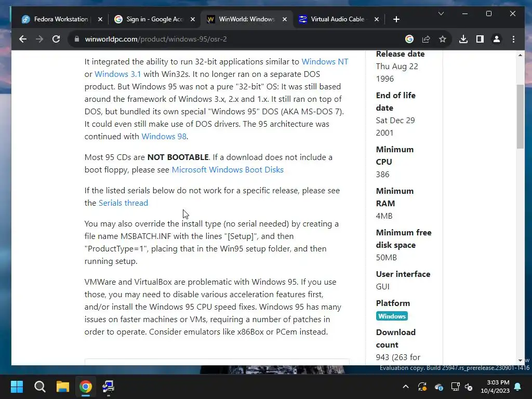
Task: Click the '4MB' minimum RAM value
Action: [x=384, y=216]
